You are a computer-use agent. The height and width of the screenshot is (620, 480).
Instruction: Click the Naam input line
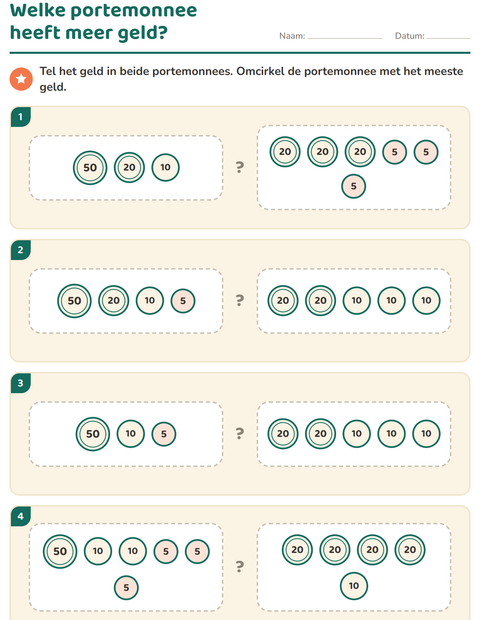345,38
